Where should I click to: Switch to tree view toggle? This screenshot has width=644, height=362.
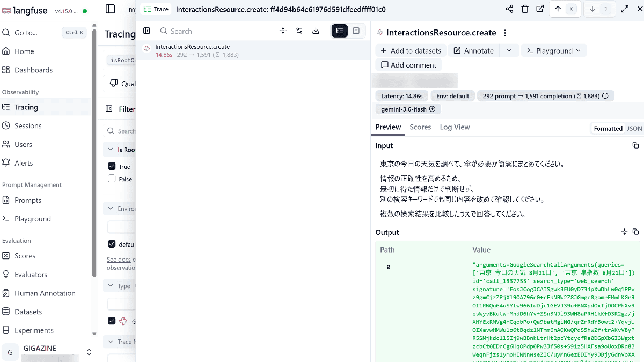coord(340,31)
